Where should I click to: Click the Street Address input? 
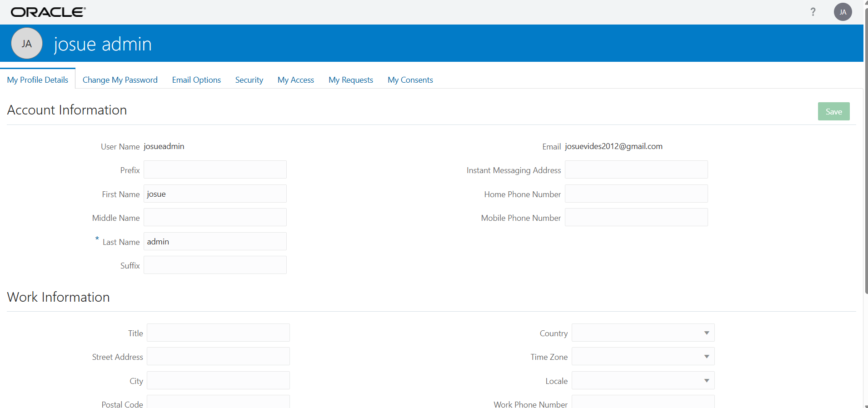(218, 356)
